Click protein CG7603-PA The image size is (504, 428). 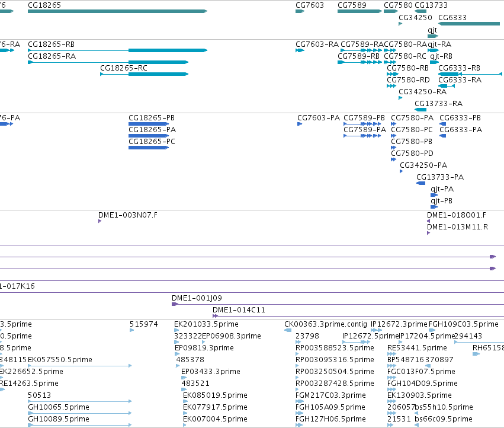(x=300, y=124)
